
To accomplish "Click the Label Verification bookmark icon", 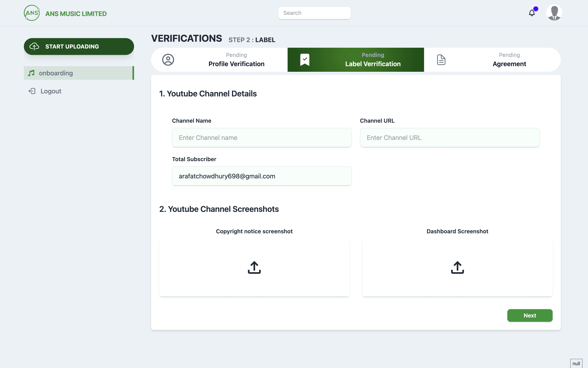I will [305, 60].
